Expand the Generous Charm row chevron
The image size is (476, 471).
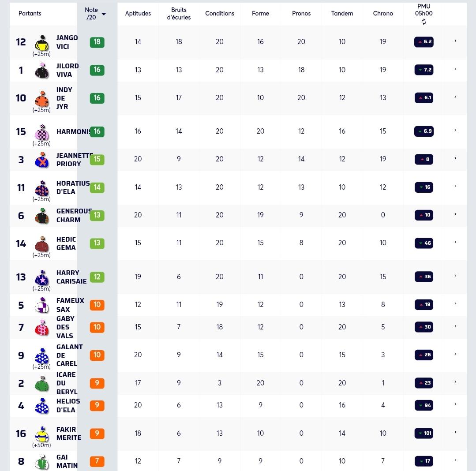455,214
